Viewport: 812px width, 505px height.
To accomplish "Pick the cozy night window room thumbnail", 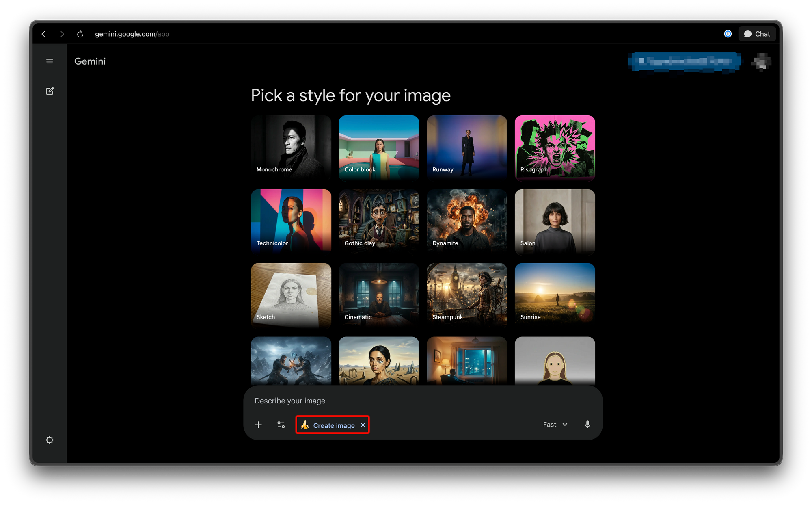I will click(x=467, y=361).
